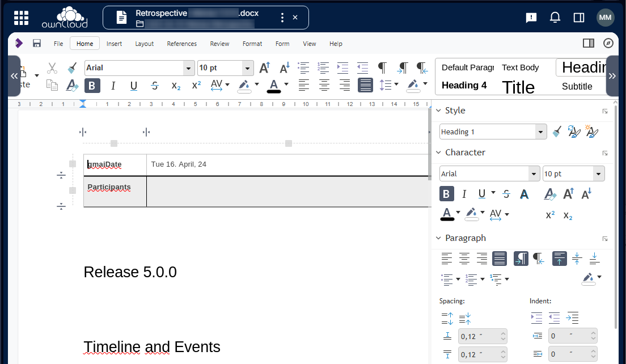Select the clone formatting paintbrush tool
The image size is (626, 364).
coord(71,67)
